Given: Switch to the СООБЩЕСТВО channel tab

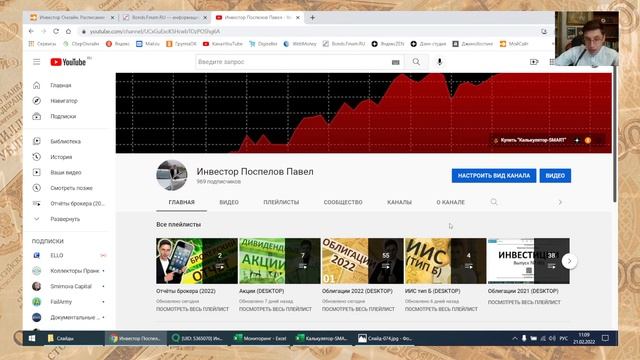Looking at the screenshot, I should pos(343,202).
